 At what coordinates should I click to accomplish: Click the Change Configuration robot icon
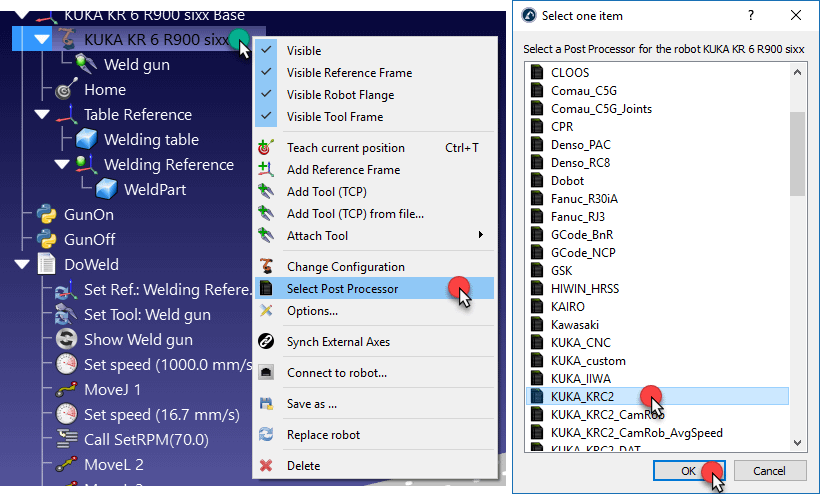tap(266, 266)
